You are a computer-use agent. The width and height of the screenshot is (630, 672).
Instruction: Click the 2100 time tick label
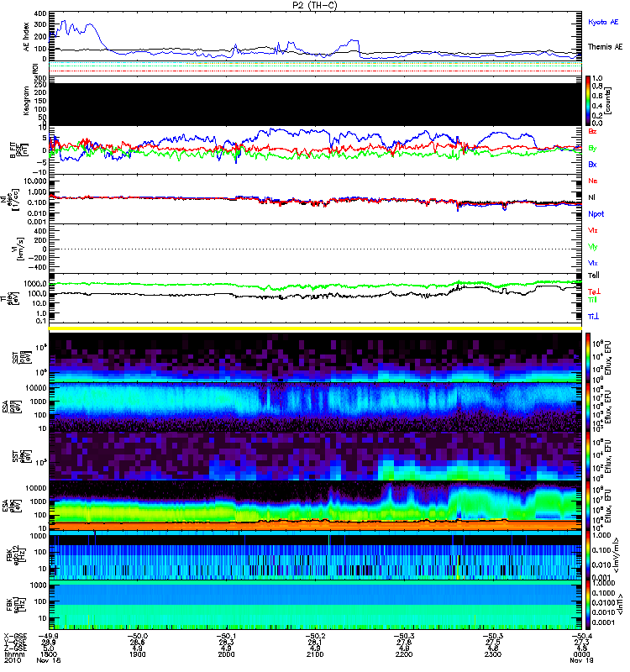click(x=315, y=654)
